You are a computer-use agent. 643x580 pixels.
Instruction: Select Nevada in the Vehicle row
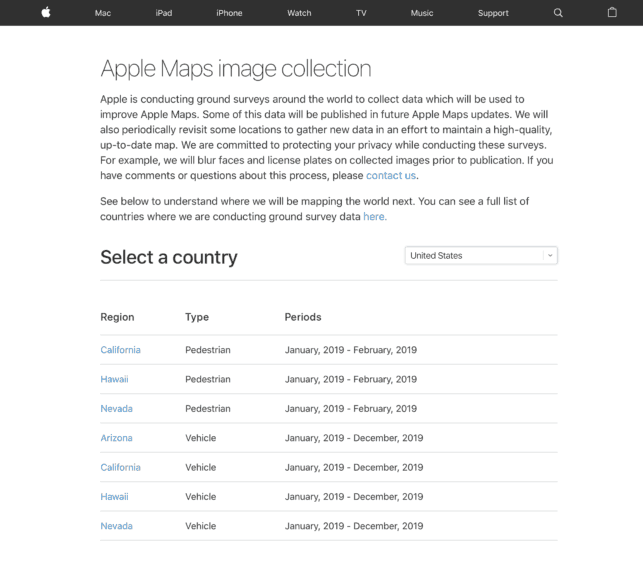(116, 526)
